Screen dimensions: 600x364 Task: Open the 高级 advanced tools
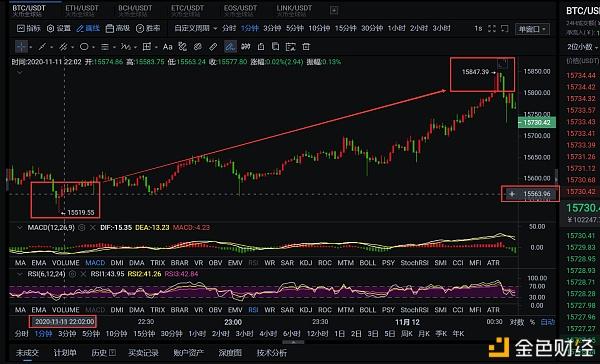[x=118, y=28]
